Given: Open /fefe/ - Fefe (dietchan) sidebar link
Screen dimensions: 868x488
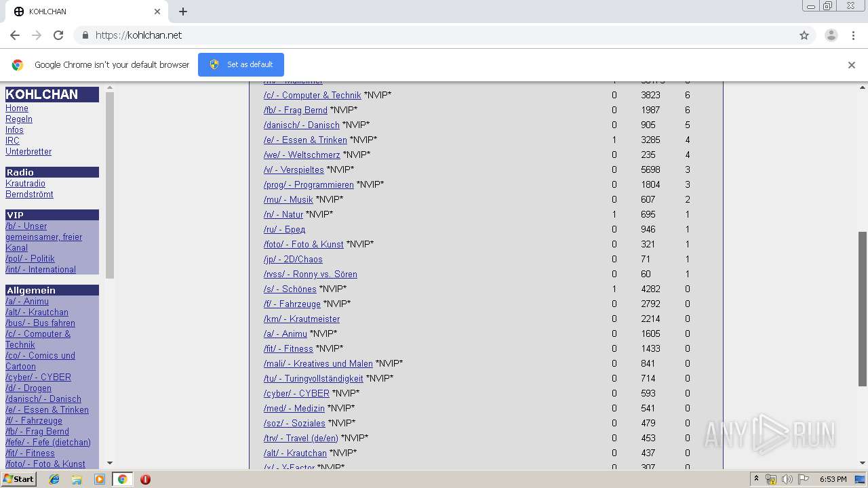Looking at the screenshot, I should [x=48, y=443].
